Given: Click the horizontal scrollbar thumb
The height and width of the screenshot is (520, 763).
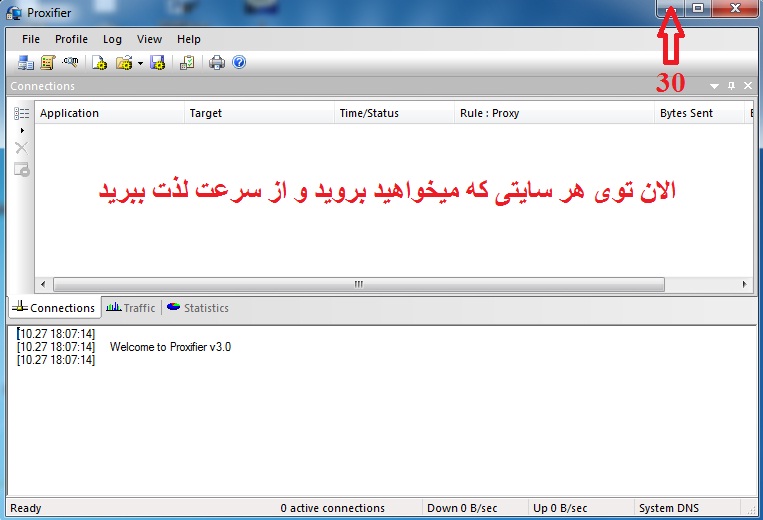Looking at the screenshot, I should tap(359, 284).
